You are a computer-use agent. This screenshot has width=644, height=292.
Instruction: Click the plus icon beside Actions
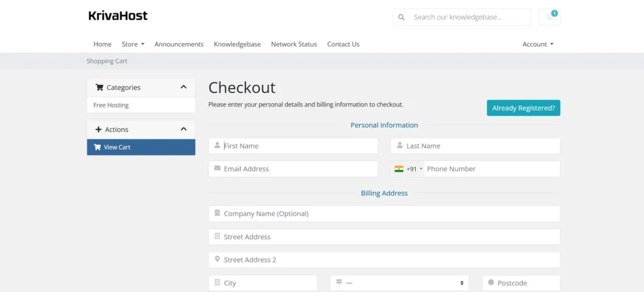(x=98, y=129)
